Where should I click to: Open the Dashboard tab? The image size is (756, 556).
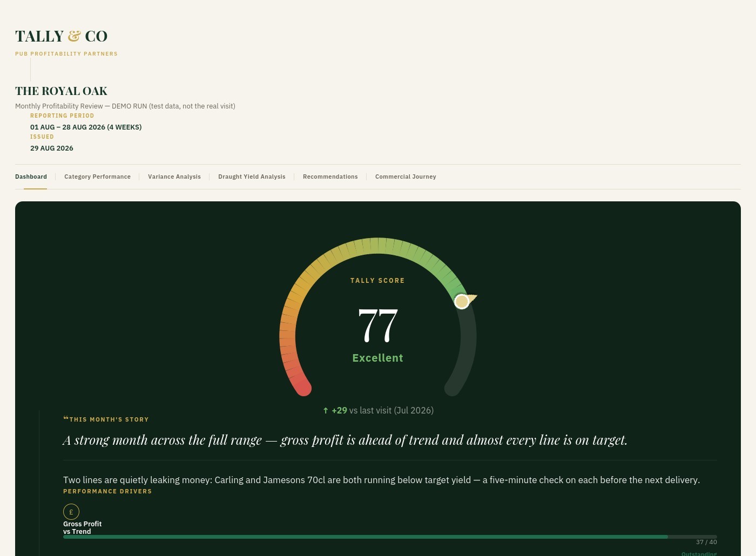(31, 177)
